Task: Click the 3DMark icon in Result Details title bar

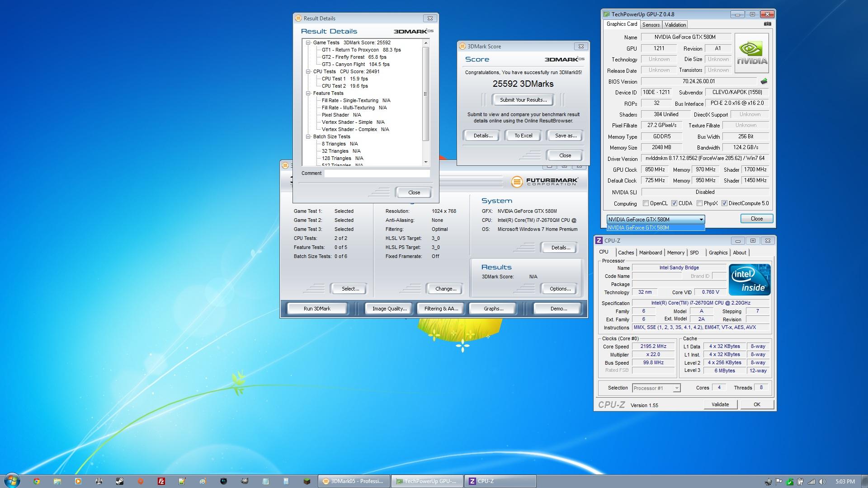Action: pos(298,18)
